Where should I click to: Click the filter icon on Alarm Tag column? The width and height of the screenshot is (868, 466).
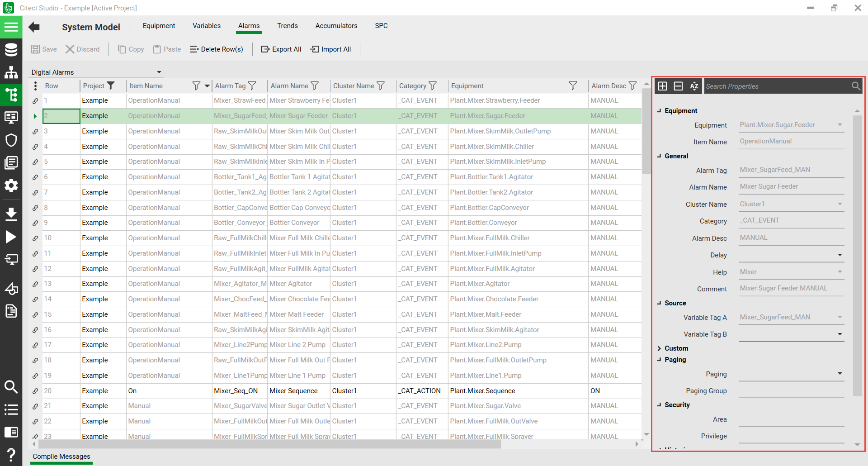tap(252, 86)
